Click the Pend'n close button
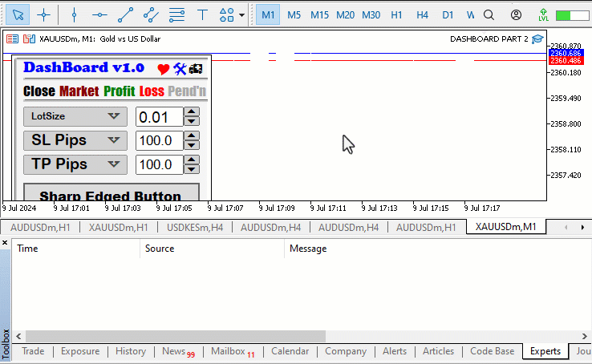This screenshot has width=592, height=364. click(x=187, y=91)
